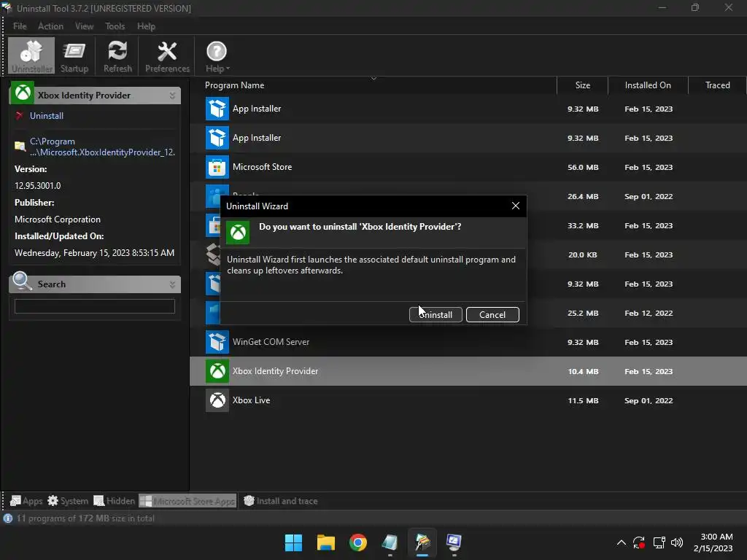Open network settings tray icon

659,542
